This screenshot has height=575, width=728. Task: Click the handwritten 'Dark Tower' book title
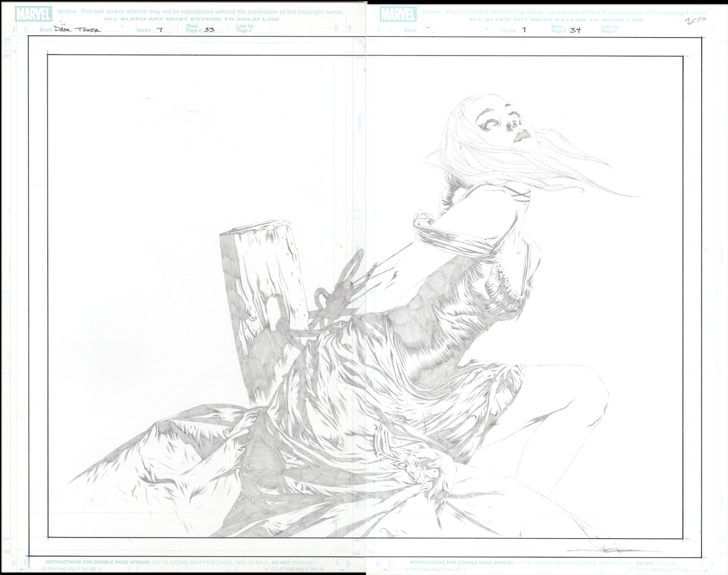point(78,30)
